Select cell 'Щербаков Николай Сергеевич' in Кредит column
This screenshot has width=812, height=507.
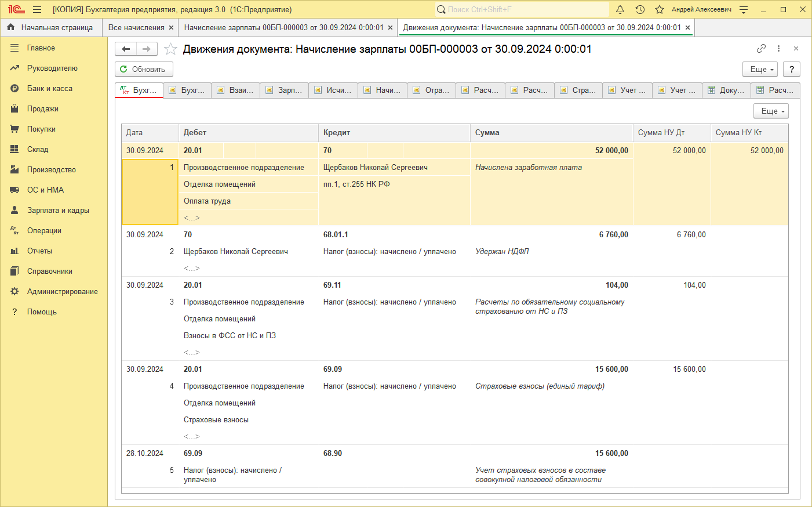(394, 168)
